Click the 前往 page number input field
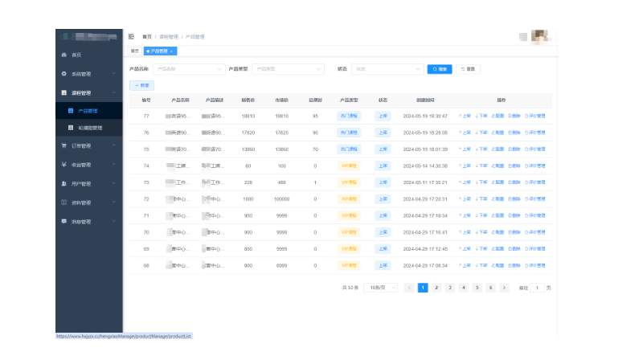Screen dimensions: 643x364 coord(537,287)
